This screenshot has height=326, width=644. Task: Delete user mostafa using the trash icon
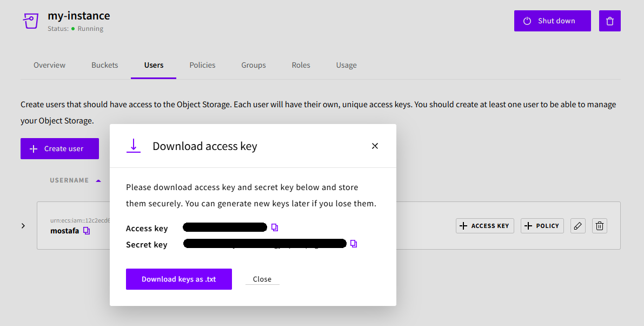[x=599, y=226]
